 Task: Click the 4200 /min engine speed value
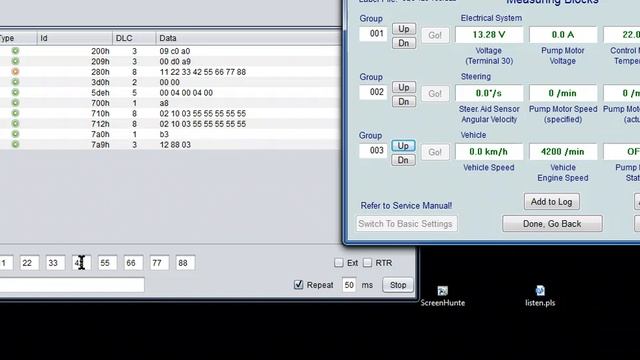coord(563,152)
